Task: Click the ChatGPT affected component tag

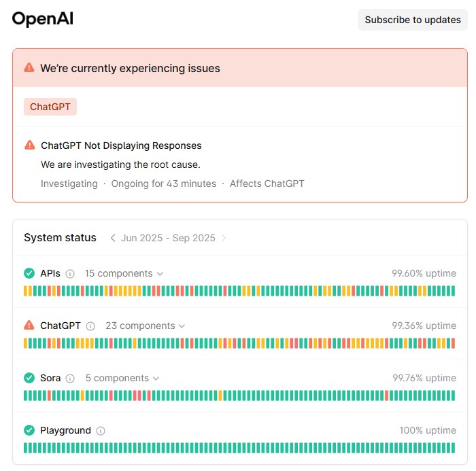Action: pos(50,107)
